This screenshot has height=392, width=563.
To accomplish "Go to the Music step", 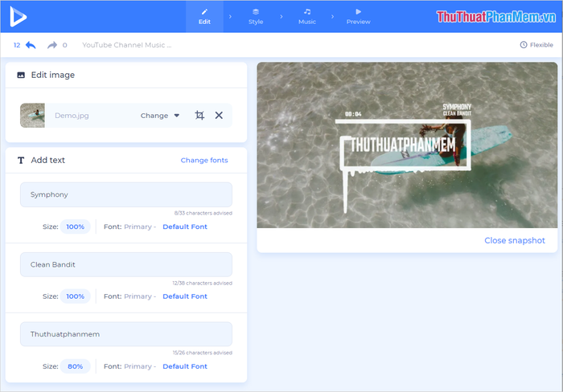I will click(307, 17).
